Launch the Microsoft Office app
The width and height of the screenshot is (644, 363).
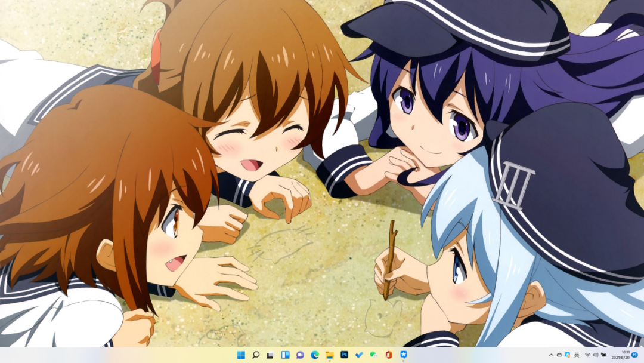389,355
